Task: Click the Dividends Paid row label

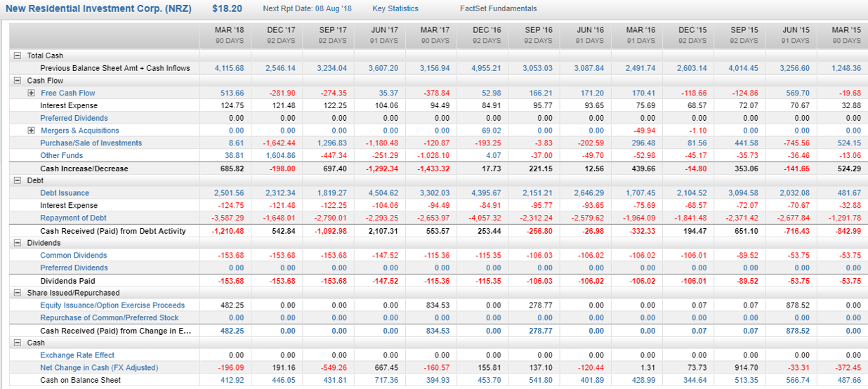Action: tap(68, 281)
